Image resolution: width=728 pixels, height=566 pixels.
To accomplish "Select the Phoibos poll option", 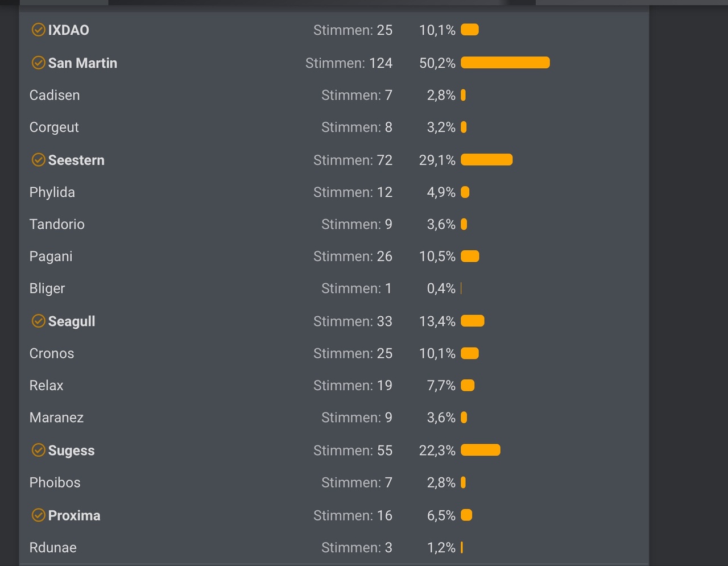I will [55, 483].
